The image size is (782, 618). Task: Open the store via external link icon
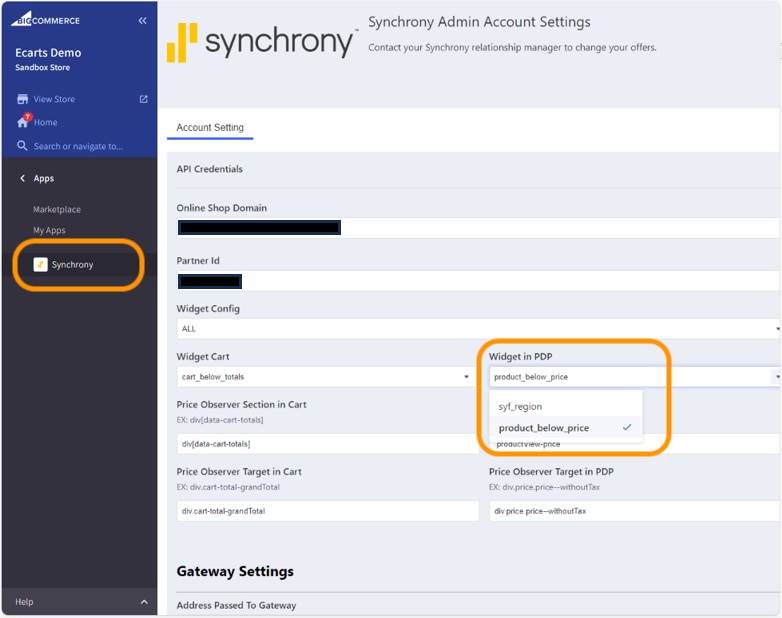tap(144, 99)
